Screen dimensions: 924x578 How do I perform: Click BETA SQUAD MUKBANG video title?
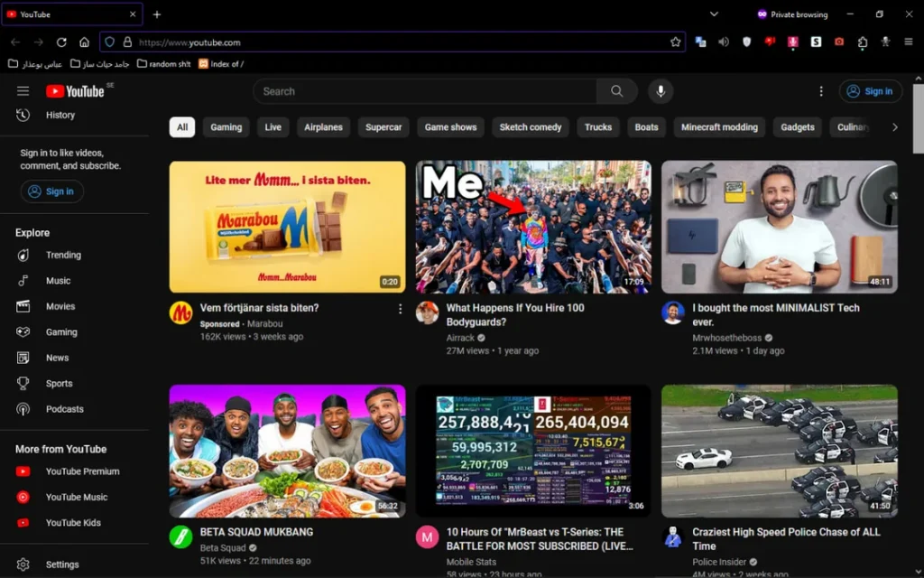tap(256, 532)
